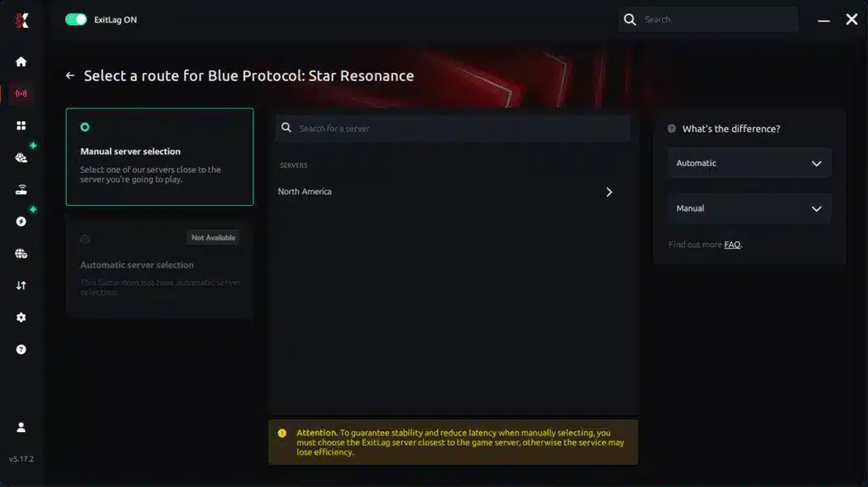Open the Help question mark icon
868x487 pixels.
coord(21,349)
